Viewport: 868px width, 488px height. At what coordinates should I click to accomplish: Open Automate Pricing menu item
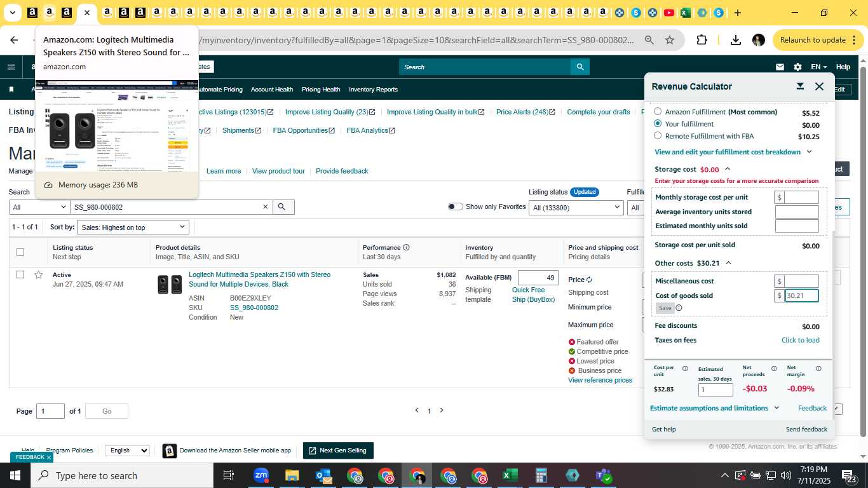(220, 90)
